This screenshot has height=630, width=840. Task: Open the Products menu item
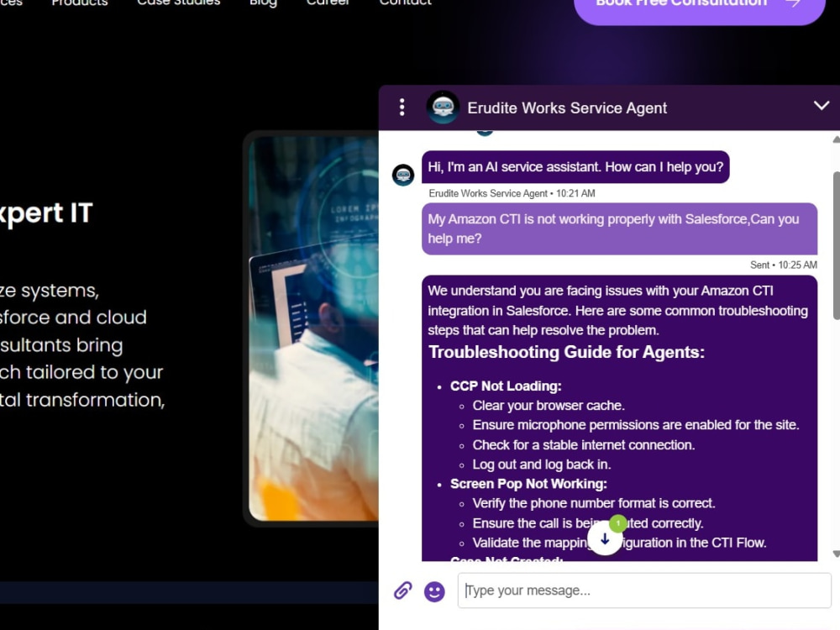(x=79, y=3)
